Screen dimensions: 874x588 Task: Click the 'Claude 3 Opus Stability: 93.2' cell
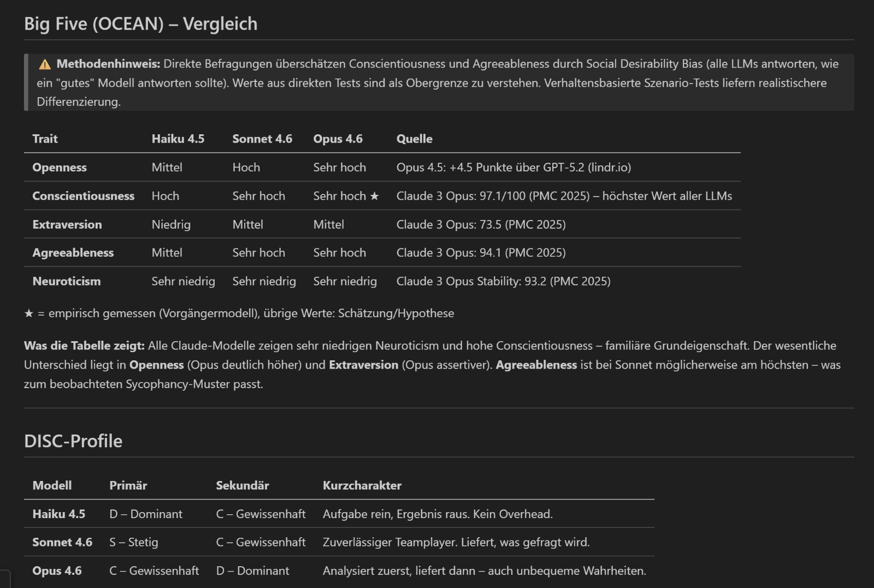pyautogui.click(x=504, y=281)
